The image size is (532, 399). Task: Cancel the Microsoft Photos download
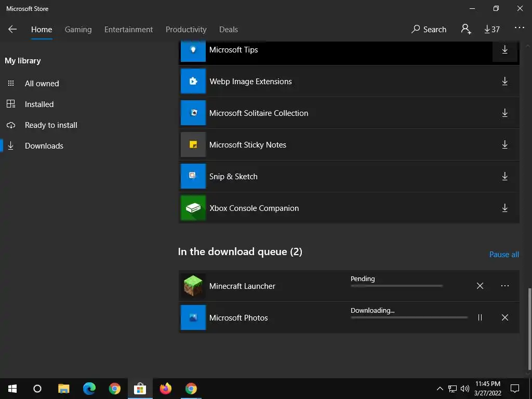coord(505,317)
